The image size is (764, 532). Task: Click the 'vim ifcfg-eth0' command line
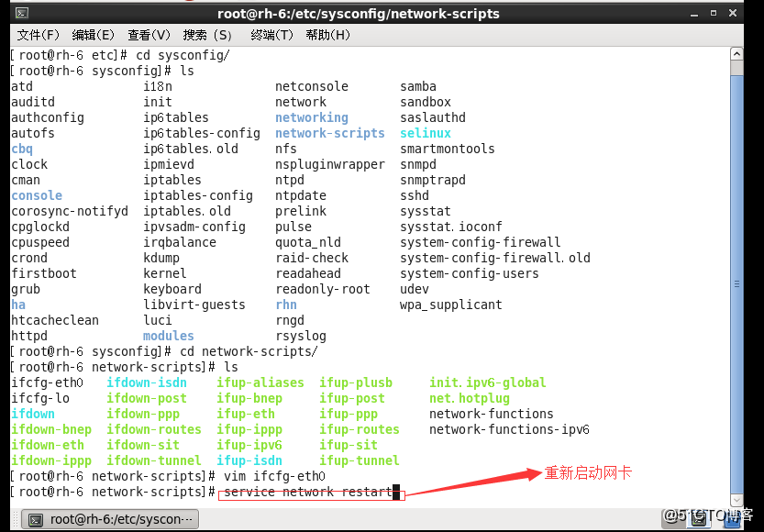pyautogui.click(x=274, y=476)
